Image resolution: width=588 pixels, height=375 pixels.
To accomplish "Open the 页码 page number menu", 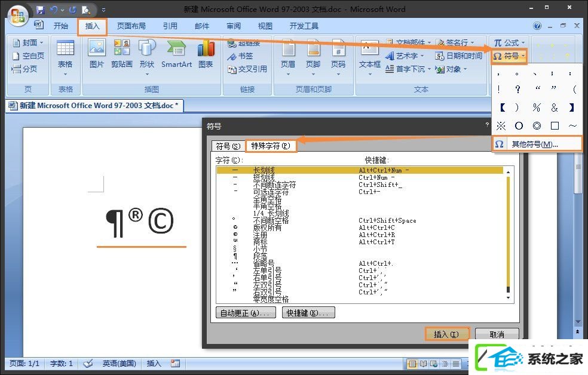I will pos(338,57).
